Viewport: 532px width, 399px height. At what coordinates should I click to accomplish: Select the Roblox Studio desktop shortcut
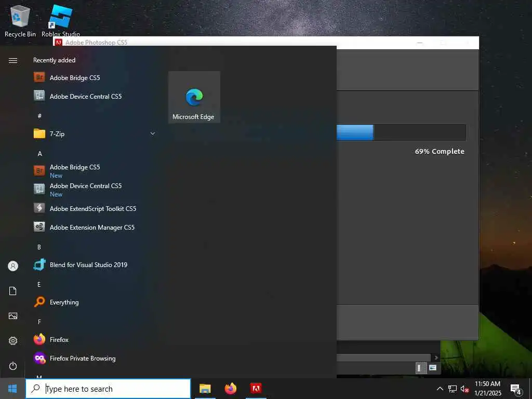61,20
